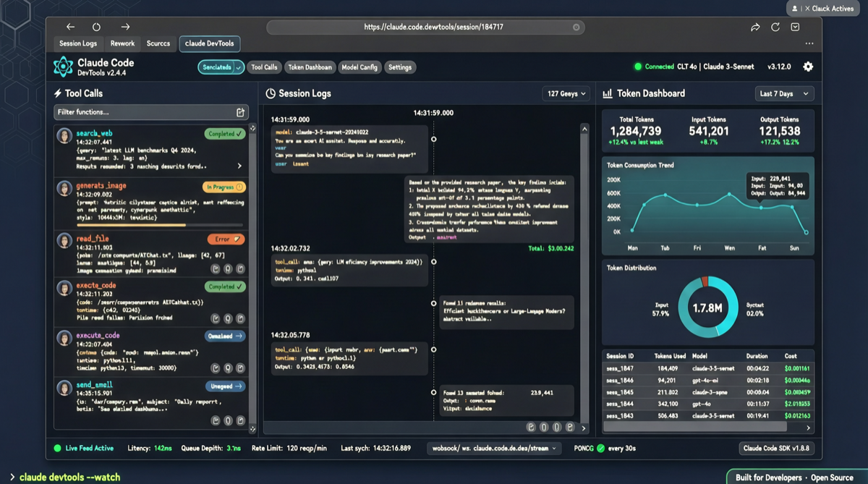Click the export icon beside the filter field
The height and width of the screenshot is (484, 868).
[241, 113]
